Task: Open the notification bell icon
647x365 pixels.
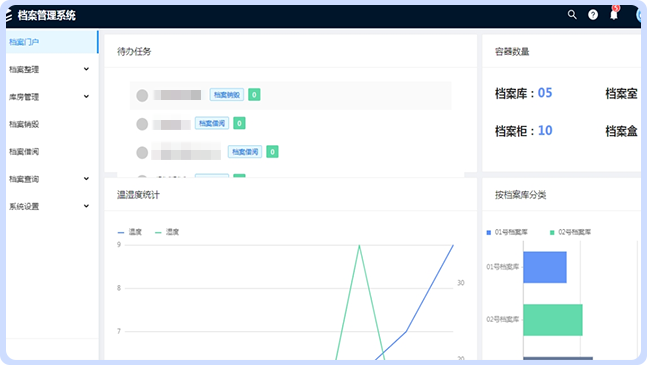Action: (x=614, y=15)
